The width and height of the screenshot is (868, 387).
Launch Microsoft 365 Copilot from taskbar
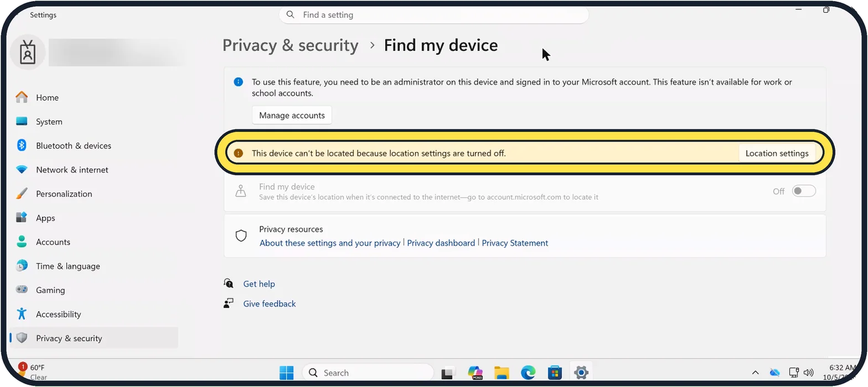[475, 373]
